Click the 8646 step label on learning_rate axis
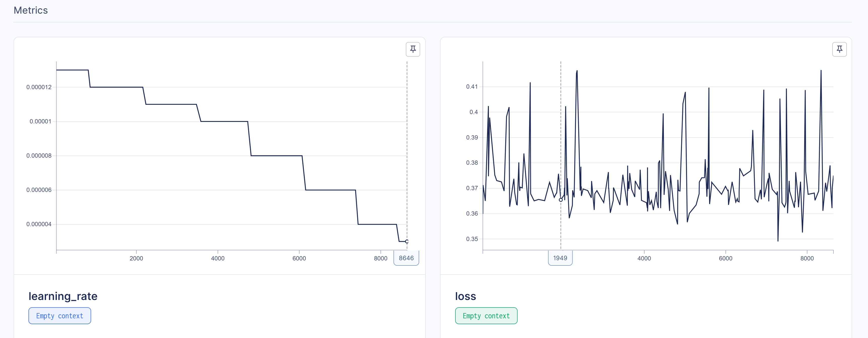 (406, 258)
